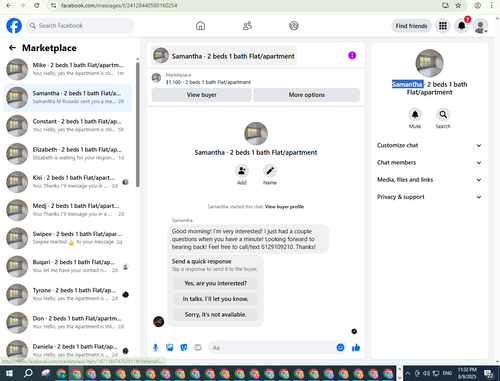Screen dimensions: 500x381
Task: Focus the Search Facebook field
Action: pos(80,26)
